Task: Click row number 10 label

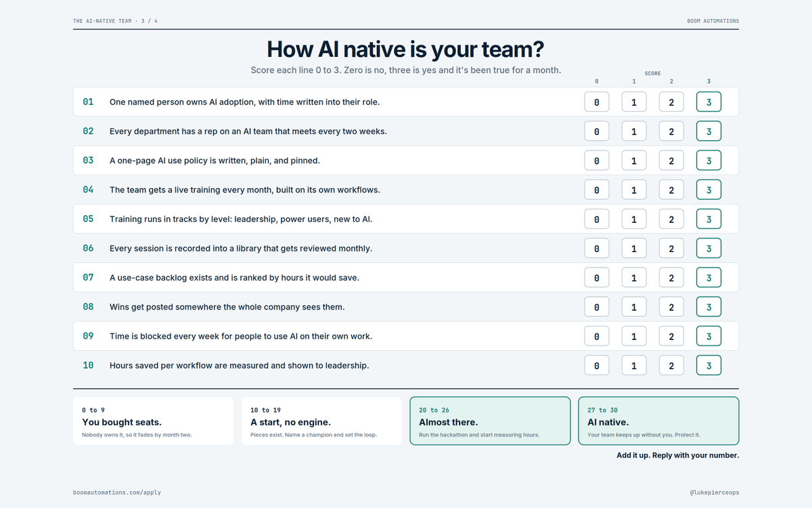Action: [88, 366]
